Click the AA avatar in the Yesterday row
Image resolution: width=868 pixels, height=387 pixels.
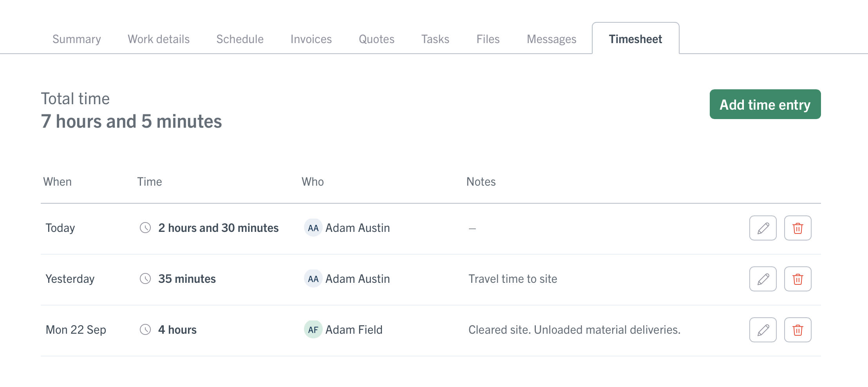pyautogui.click(x=313, y=279)
